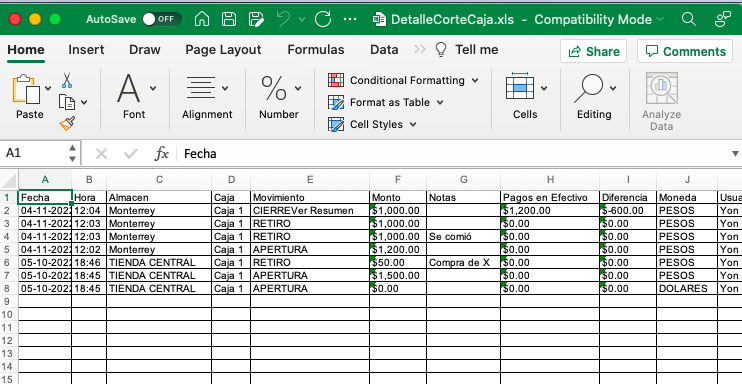Click the Redo circular arrow icon

pos(323,19)
